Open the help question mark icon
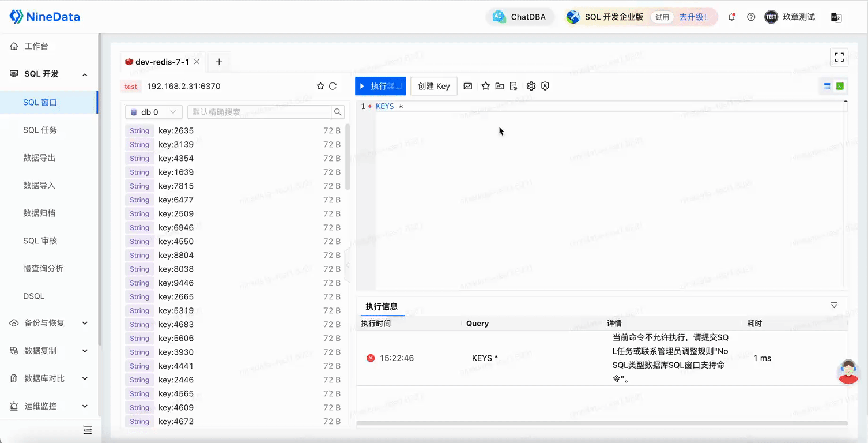The width and height of the screenshot is (868, 443). (751, 17)
